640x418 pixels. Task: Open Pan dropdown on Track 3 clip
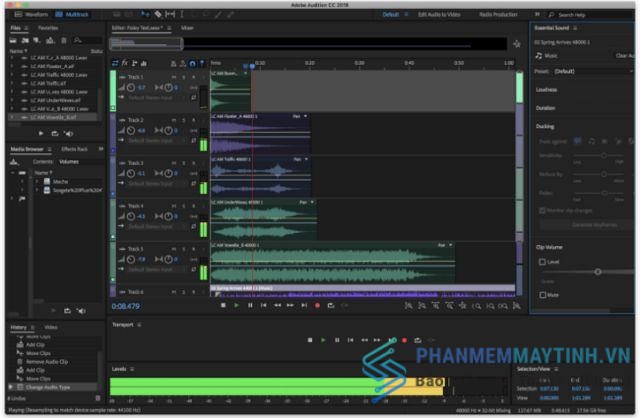(x=301, y=159)
